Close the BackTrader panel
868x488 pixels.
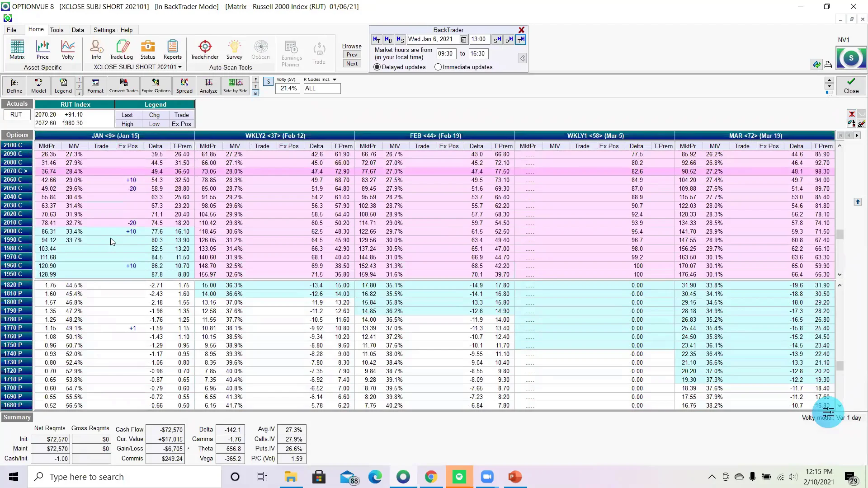coord(521,30)
